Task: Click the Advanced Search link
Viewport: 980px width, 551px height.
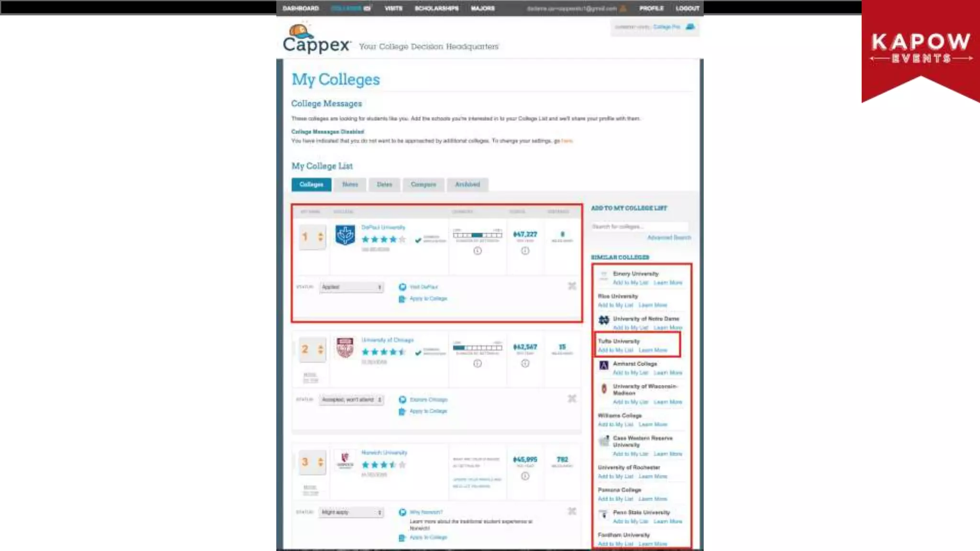Action: 668,238
